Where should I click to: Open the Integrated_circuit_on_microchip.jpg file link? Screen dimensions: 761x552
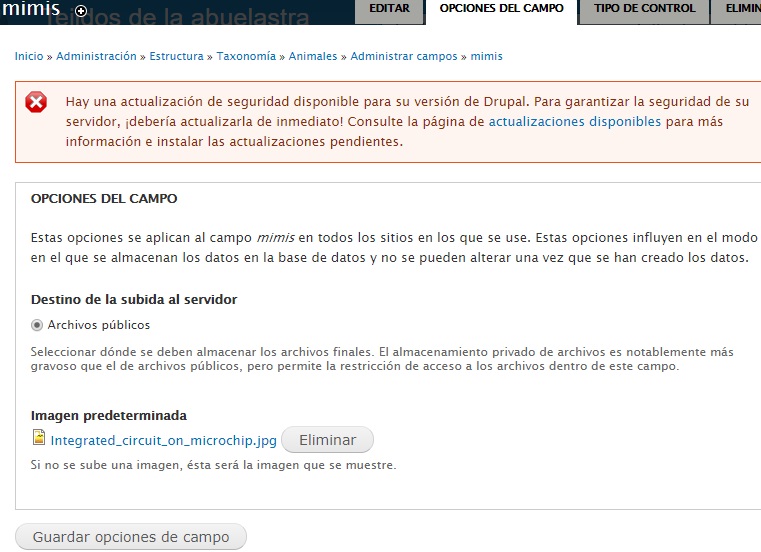164,440
